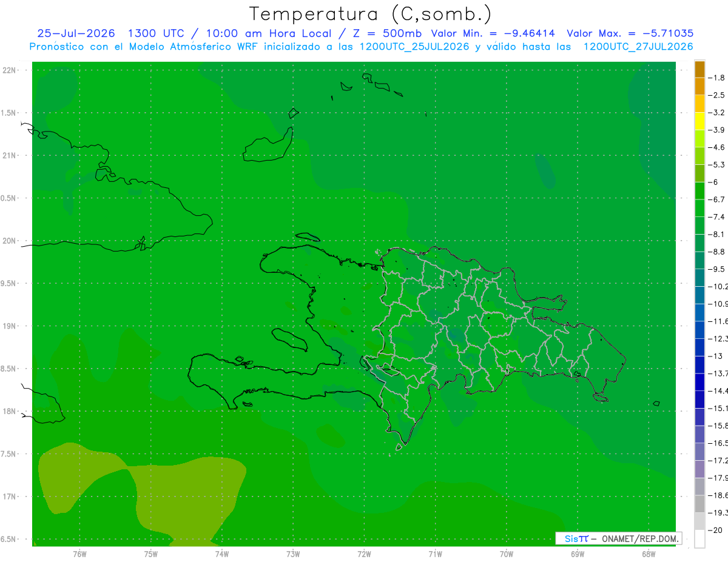
Task: Click the "-6.7" colorbar value
Action: point(716,199)
